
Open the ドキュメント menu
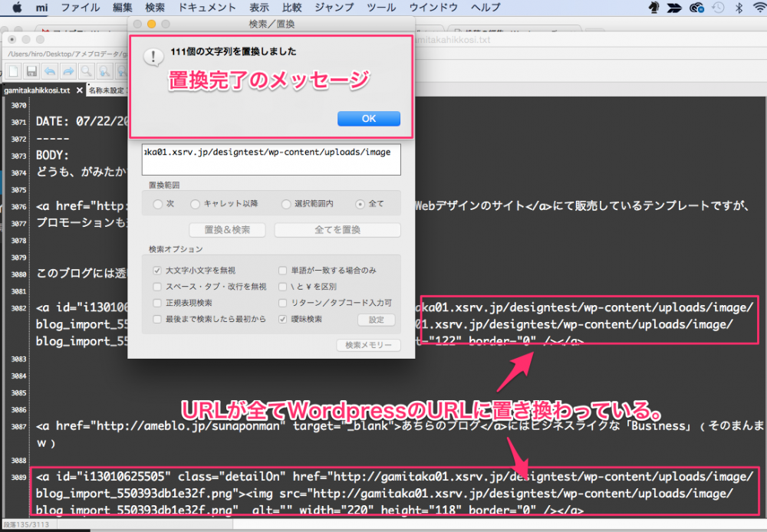(207, 8)
